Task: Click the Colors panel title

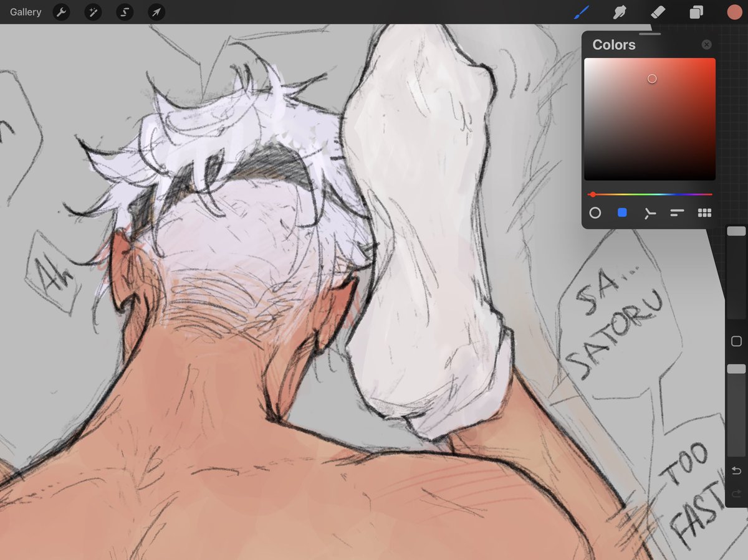Action: pyautogui.click(x=613, y=45)
